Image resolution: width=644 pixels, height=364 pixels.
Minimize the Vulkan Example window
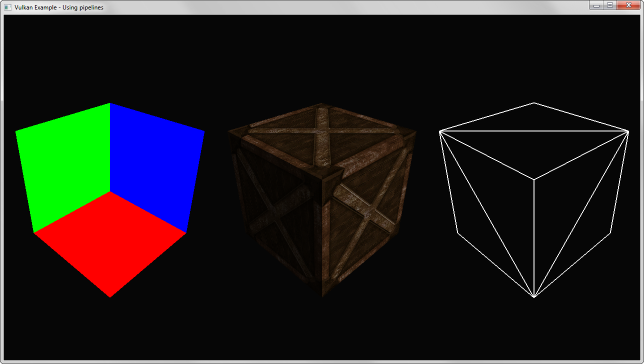(596, 5)
